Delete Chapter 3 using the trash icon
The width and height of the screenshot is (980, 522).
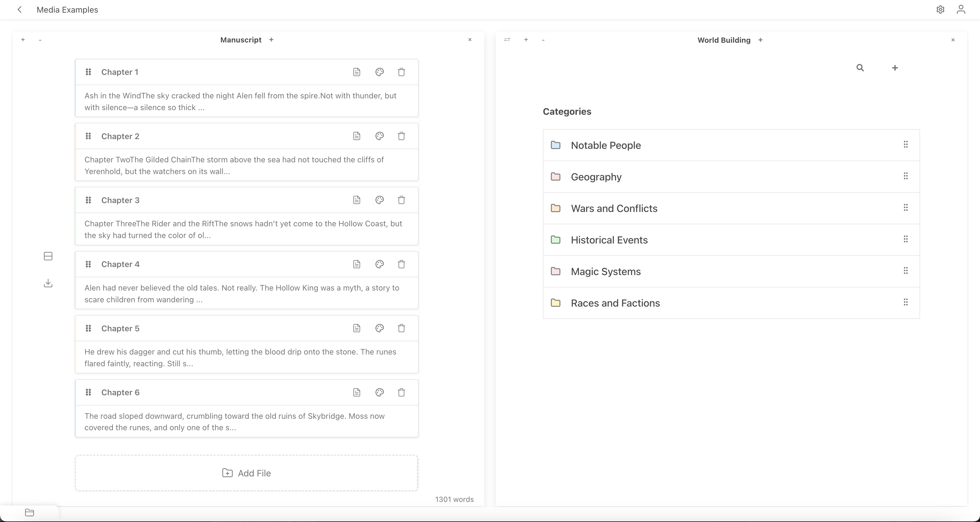click(401, 200)
